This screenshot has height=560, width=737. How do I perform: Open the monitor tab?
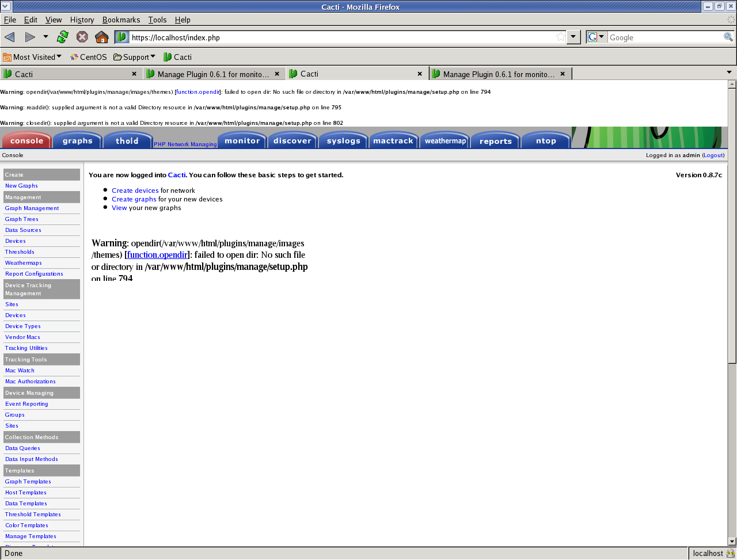(x=242, y=140)
